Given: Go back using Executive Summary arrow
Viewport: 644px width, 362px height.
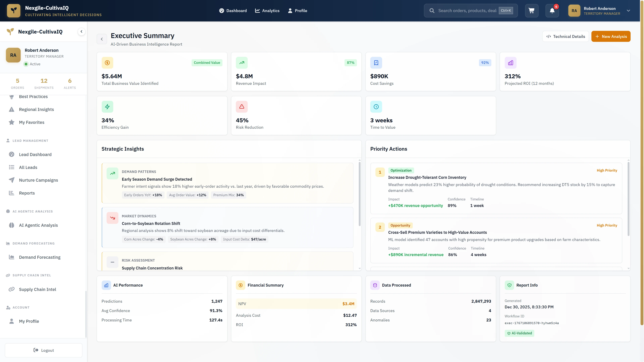Looking at the screenshot, I should click(102, 39).
